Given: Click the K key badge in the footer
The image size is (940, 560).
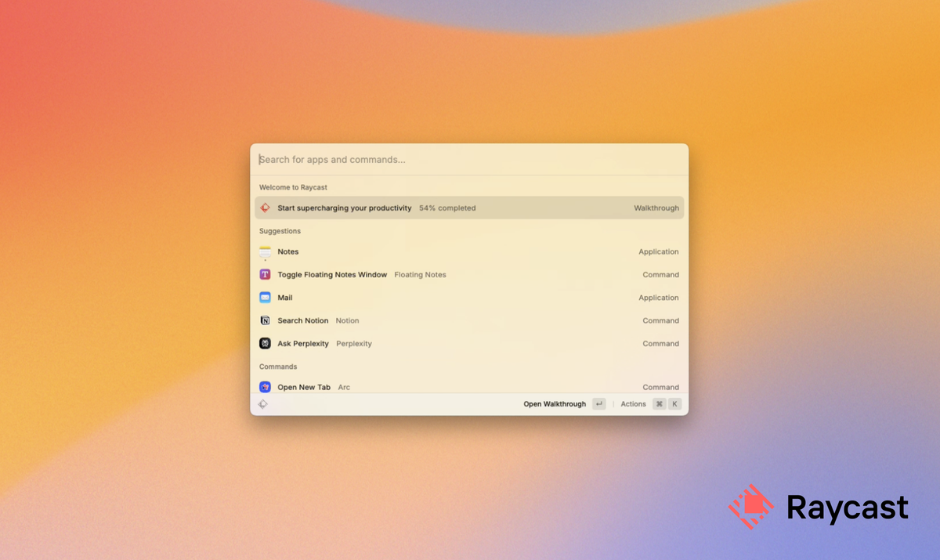Looking at the screenshot, I should click(x=674, y=403).
